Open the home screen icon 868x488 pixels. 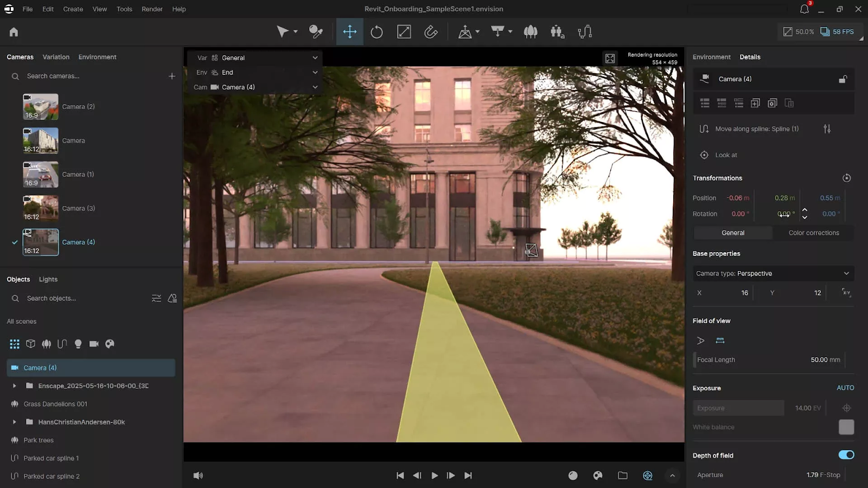click(14, 32)
